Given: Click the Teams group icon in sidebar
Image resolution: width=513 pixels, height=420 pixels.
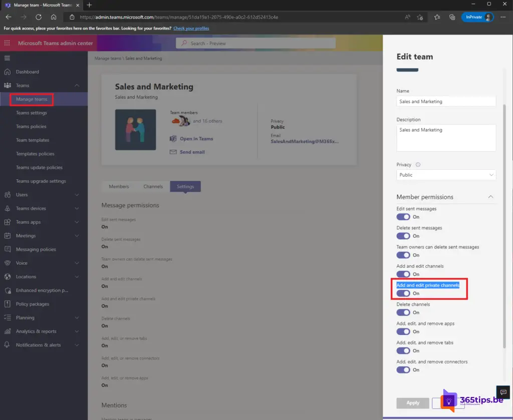Looking at the screenshot, I should 8,85.
